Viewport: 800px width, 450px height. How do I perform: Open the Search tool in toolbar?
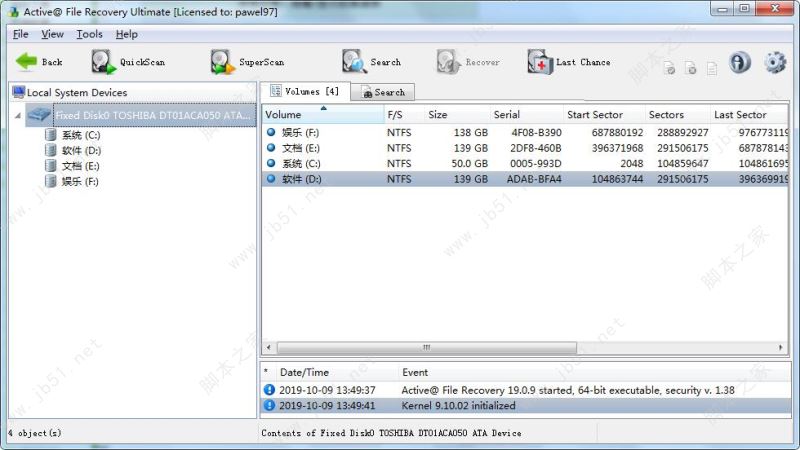click(371, 62)
